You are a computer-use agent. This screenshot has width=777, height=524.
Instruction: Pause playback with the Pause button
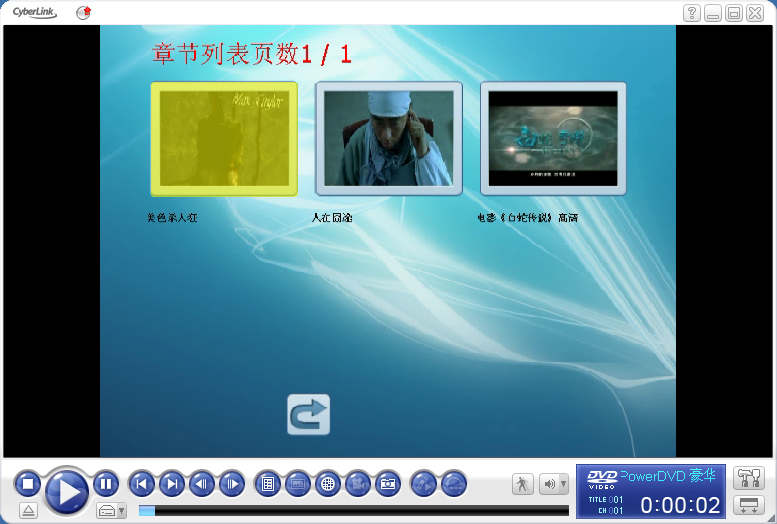click(106, 483)
